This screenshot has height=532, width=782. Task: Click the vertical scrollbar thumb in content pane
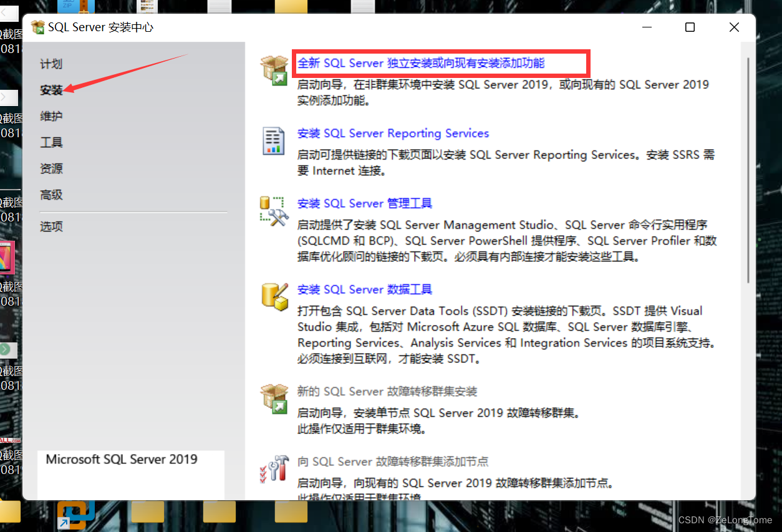point(748,172)
